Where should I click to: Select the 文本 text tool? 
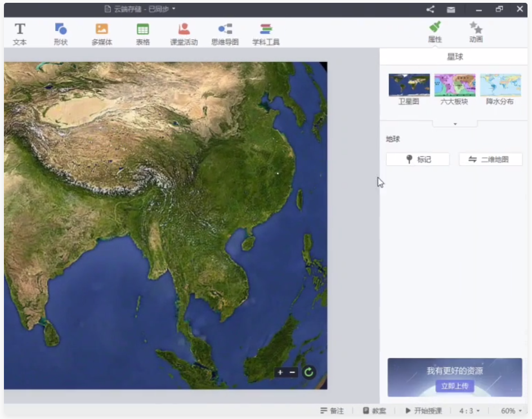click(20, 34)
